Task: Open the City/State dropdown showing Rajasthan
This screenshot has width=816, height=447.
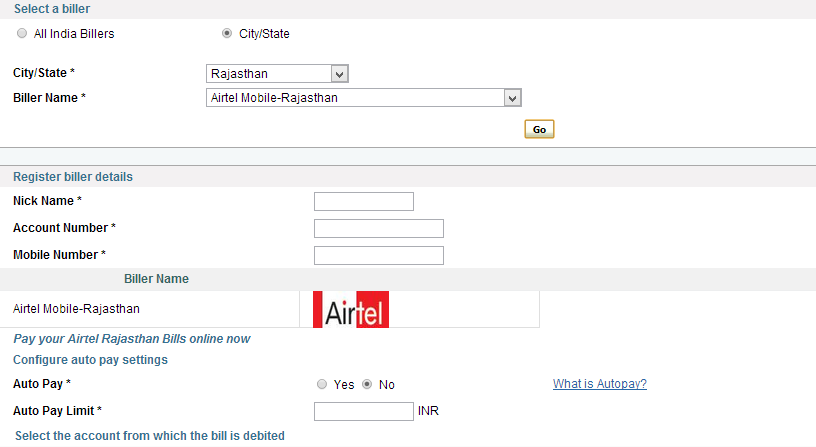Action: (x=277, y=74)
